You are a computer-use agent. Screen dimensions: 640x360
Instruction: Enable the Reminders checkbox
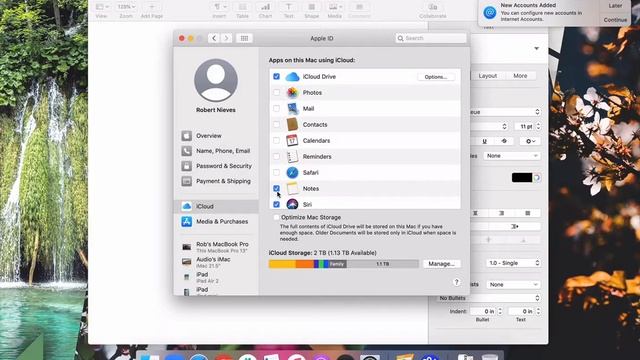276,156
